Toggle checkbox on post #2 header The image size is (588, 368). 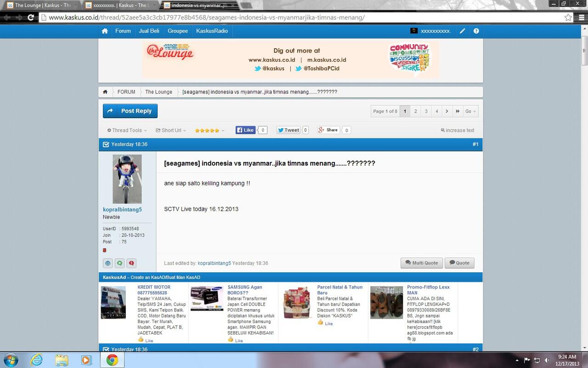pyautogui.click(x=106, y=350)
